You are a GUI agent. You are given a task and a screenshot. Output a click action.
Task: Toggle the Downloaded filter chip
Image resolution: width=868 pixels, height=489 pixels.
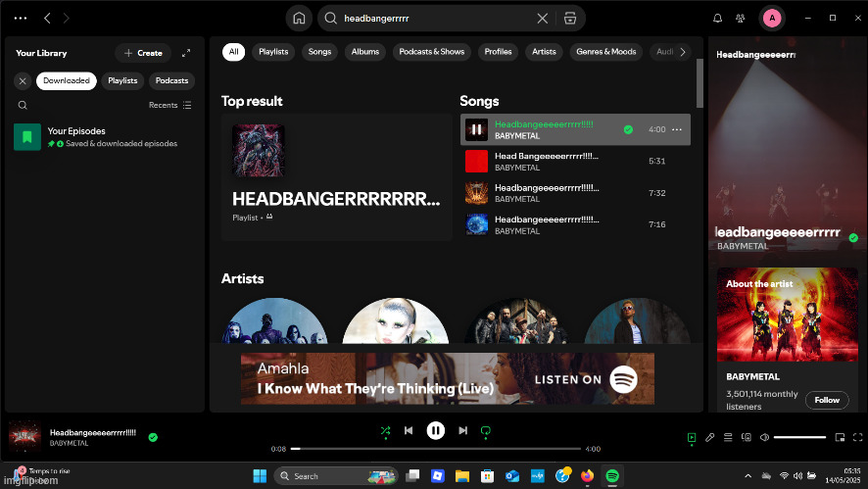tap(67, 81)
